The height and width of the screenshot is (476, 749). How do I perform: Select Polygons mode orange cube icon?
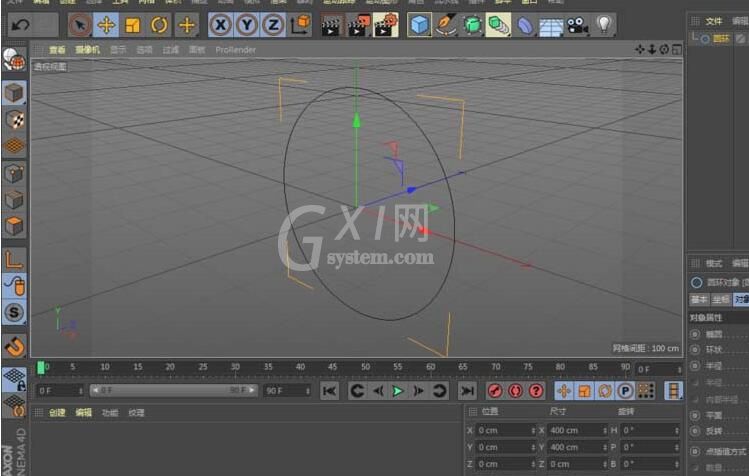[14, 226]
